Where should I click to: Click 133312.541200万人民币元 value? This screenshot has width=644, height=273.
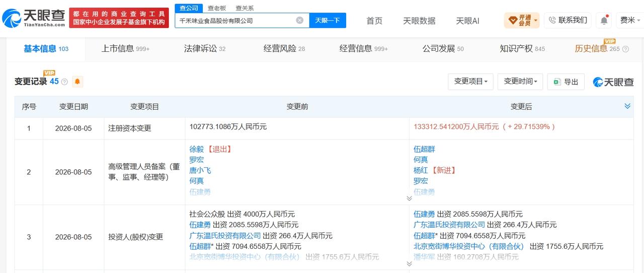click(457, 127)
